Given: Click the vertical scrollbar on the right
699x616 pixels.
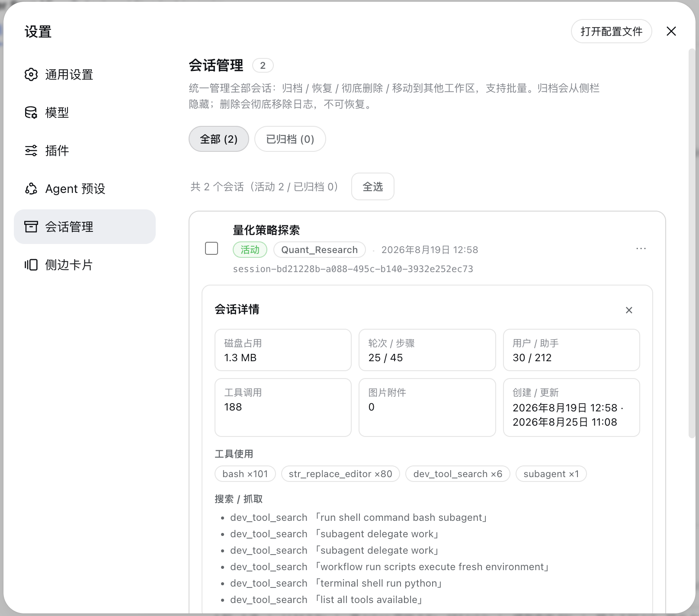Looking at the screenshot, I should 692,242.
